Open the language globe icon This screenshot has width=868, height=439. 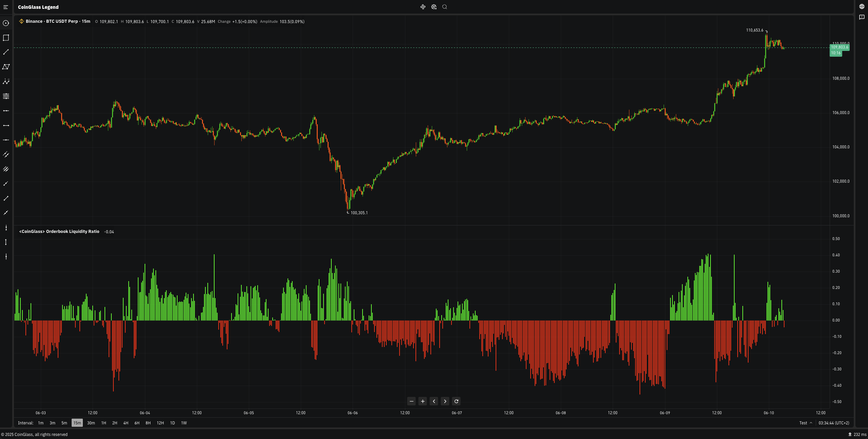(x=862, y=6)
